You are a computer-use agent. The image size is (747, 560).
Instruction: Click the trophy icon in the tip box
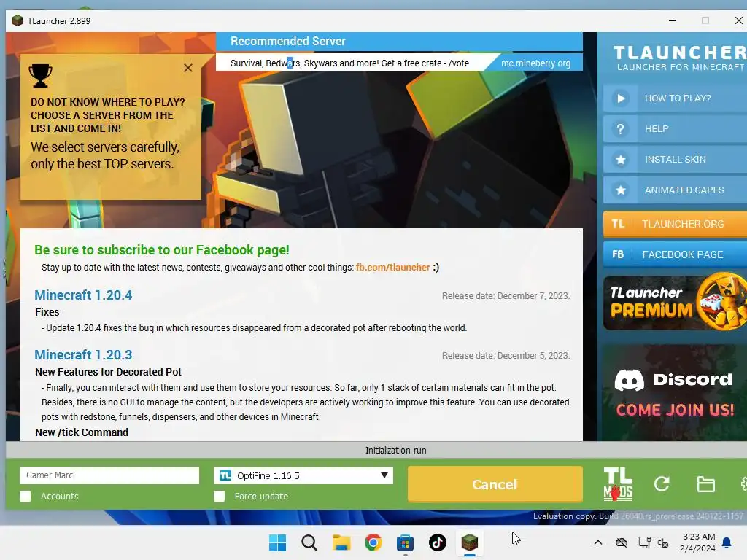pyautogui.click(x=41, y=76)
